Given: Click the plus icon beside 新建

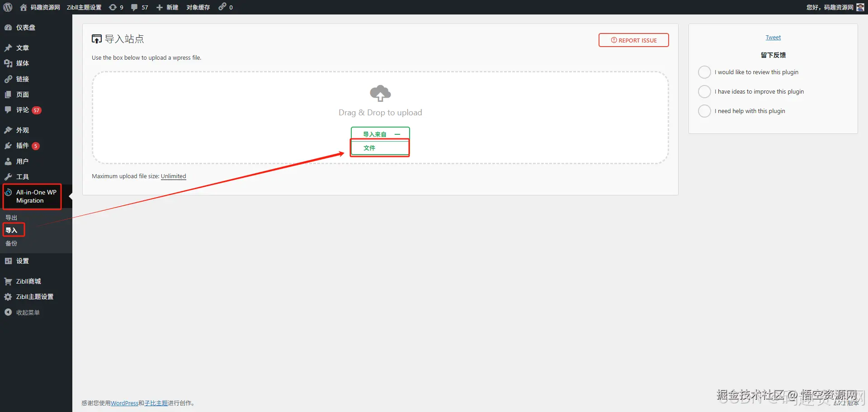Looking at the screenshot, I should click(x=160, y=7).
